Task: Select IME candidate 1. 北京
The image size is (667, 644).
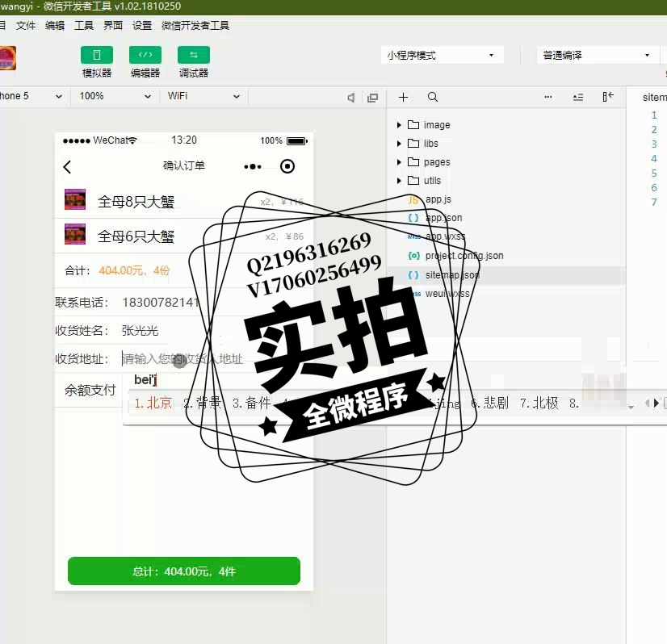Action: pos(153,403)
